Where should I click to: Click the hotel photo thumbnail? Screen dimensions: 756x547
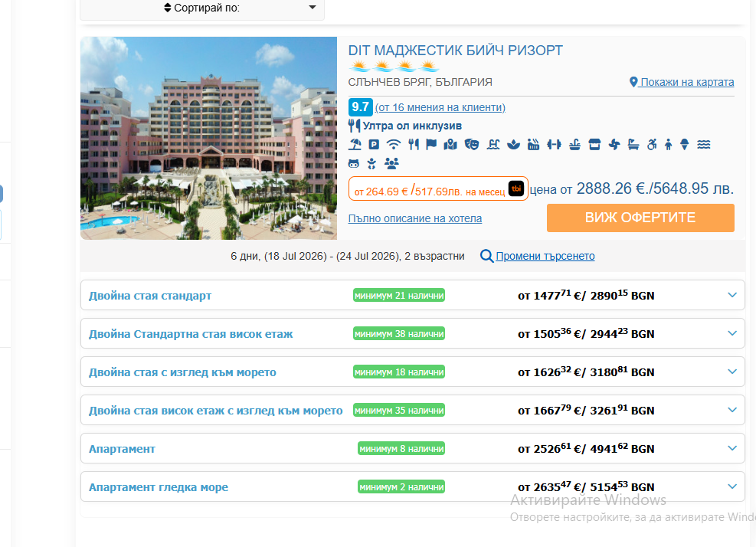click(208, 138)
